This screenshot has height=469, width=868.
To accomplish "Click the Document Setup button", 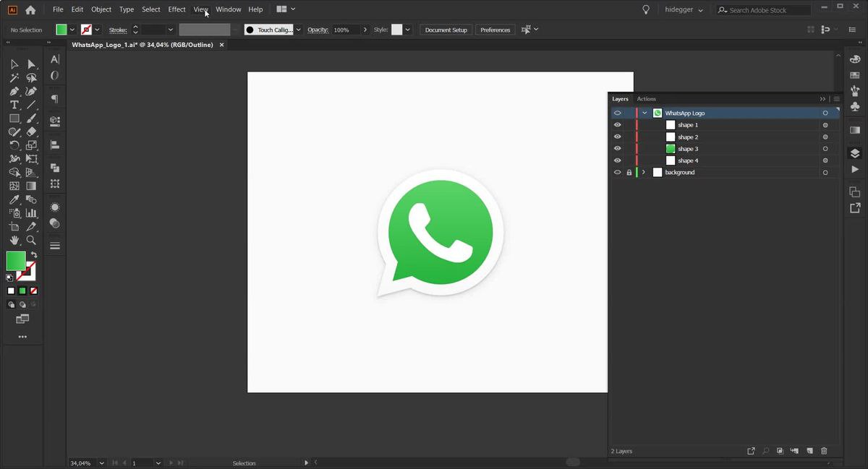I will coord(446,30).
